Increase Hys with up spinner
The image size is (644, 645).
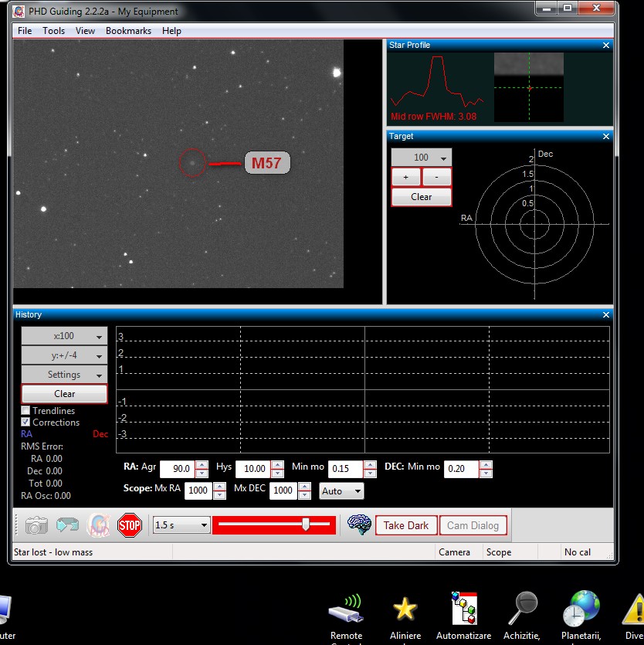pos(277,465)
